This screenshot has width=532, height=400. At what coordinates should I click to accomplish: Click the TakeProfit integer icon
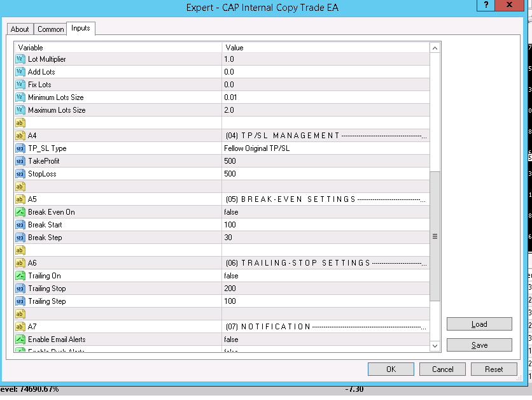click(x=20, y=161)
